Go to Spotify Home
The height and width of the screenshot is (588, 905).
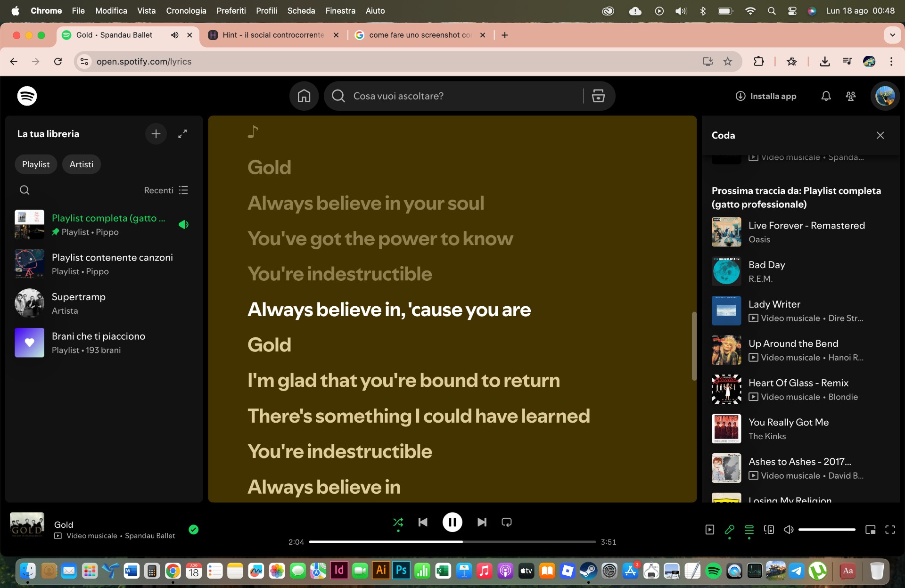[x=304, y=96]
